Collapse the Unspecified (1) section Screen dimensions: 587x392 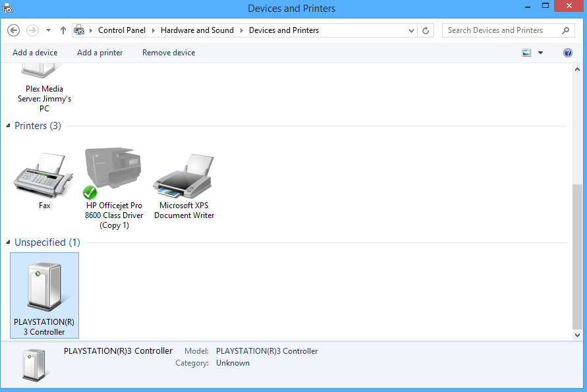(x=9, y=242)
